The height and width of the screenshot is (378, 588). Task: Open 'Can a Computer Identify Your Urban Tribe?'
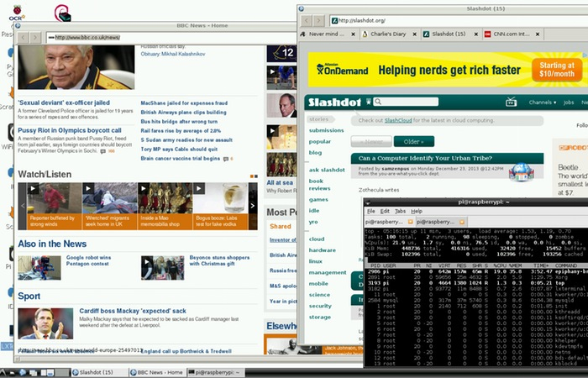point(425,158)
